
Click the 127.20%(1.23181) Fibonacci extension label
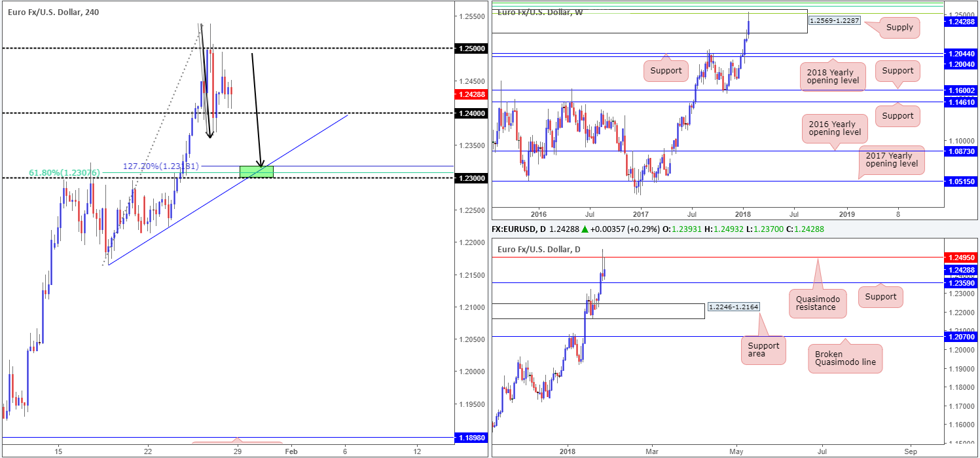click(x=161, y=166)
